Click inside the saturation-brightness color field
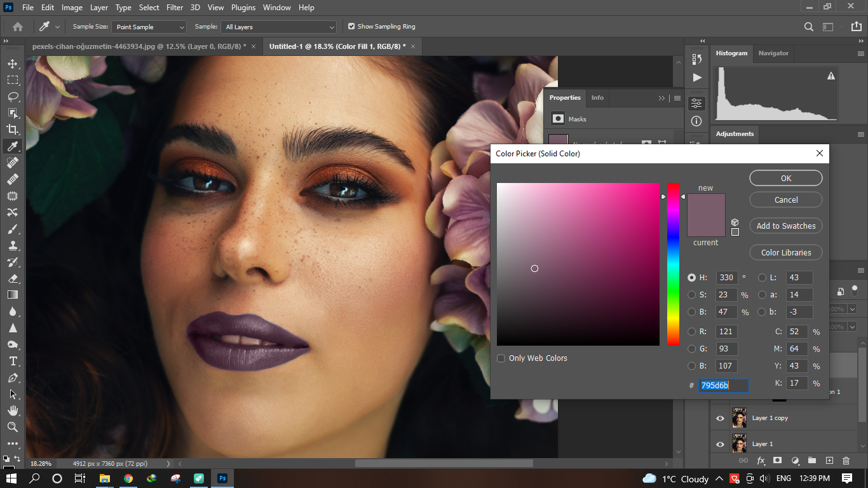 [x=578, y=264]
